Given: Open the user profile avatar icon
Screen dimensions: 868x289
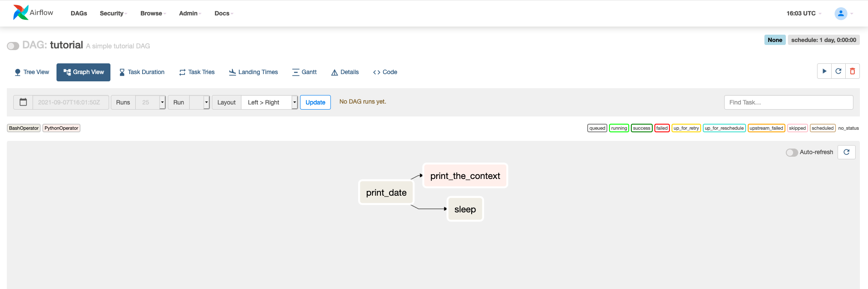Looking at the screenshot, I should point(841,14).
